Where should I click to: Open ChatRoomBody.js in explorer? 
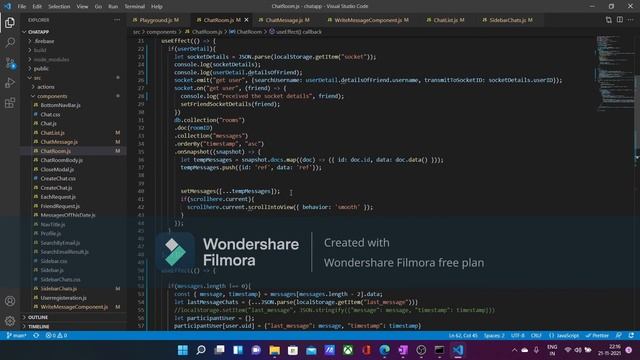[x=62, y=160]
